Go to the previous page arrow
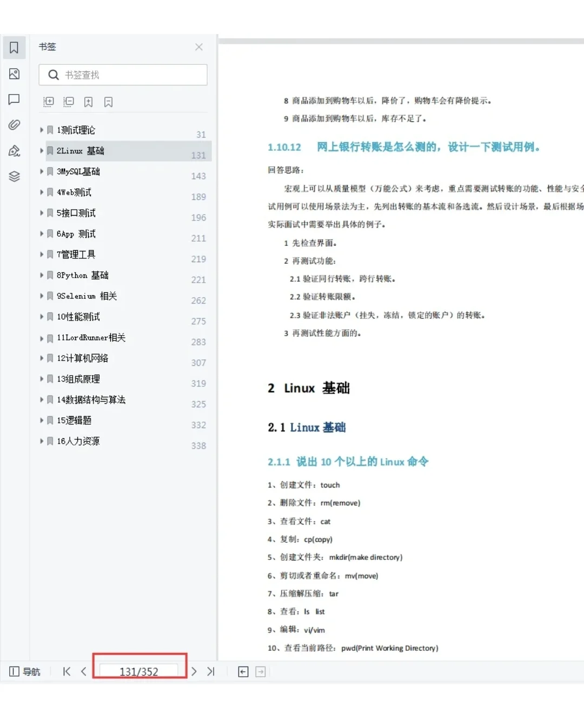Image resolution: width=584 pixels, height=728 pixels. tap(84, 671)
